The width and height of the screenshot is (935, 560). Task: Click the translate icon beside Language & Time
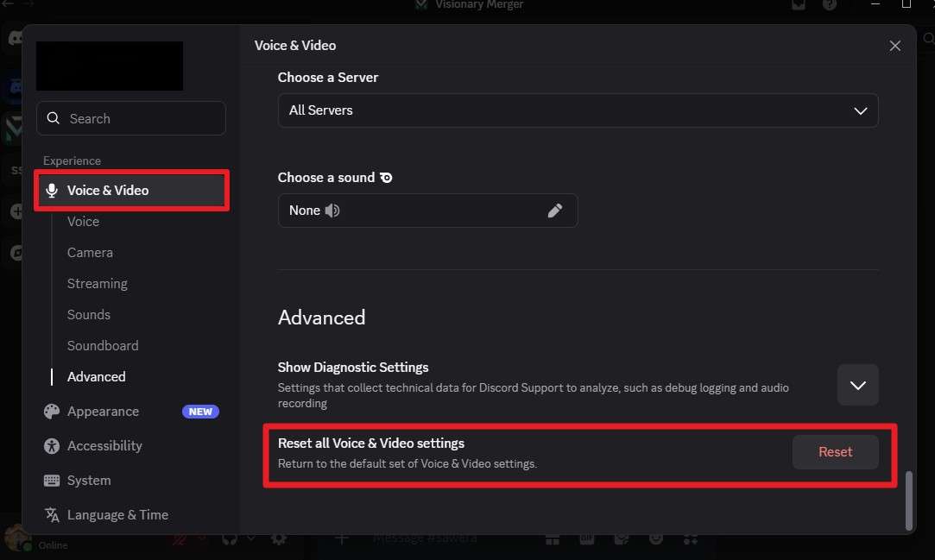tap(52, 515)
